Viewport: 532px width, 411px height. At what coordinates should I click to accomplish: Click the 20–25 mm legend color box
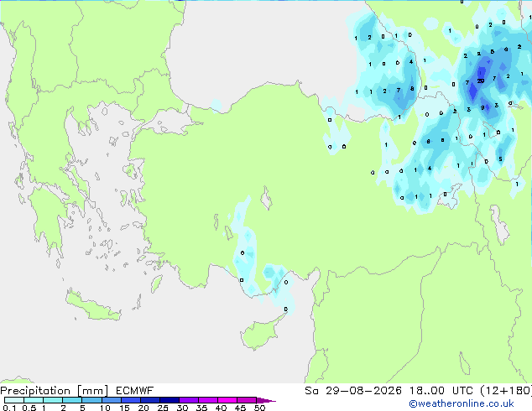click(150, 400)
